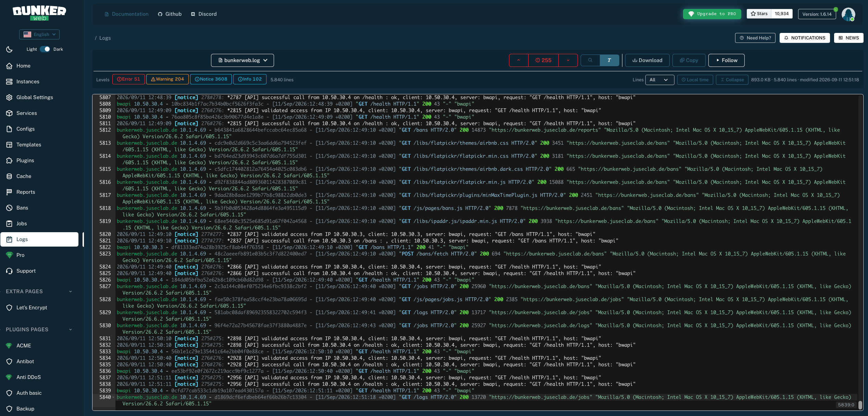Click the Logs breadcrumb
The height and width of the screenshot is (416, 868).
click(x=105, y=38)
